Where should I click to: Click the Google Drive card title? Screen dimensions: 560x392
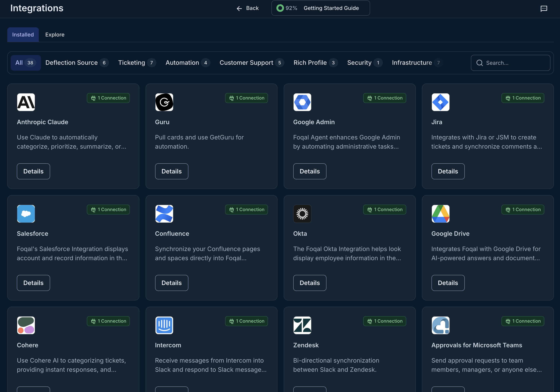point(450,234)
